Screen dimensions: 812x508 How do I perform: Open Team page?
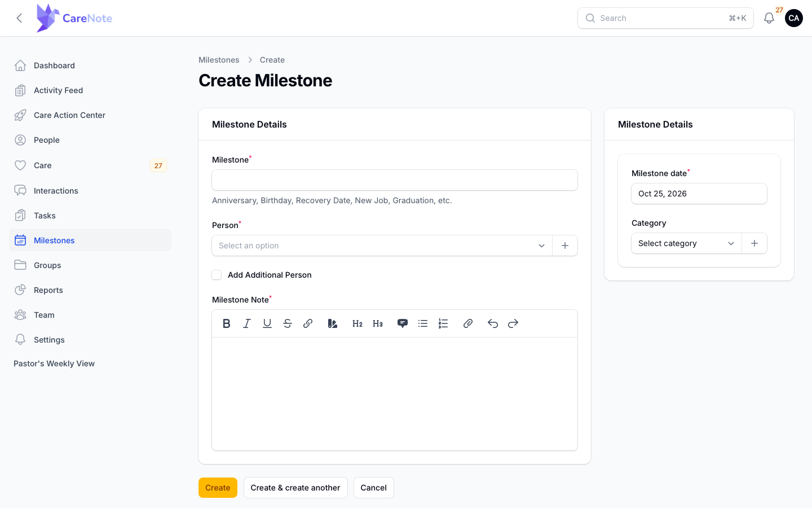pyautogui.click(x=90, y=315)
